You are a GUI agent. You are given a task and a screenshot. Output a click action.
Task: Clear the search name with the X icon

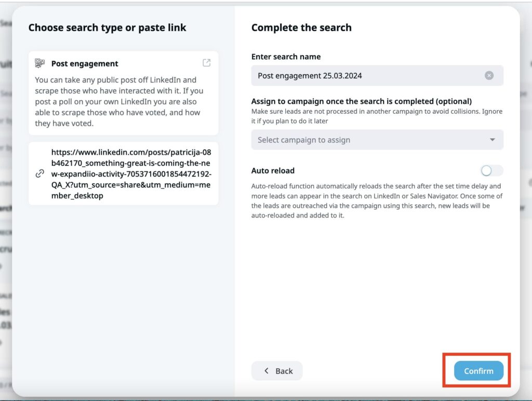coord(489,75)
